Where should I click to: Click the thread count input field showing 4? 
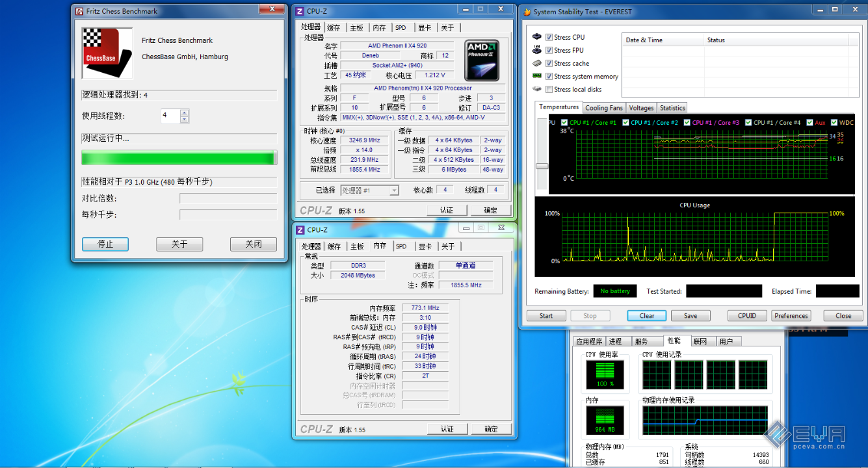[170, 116]
